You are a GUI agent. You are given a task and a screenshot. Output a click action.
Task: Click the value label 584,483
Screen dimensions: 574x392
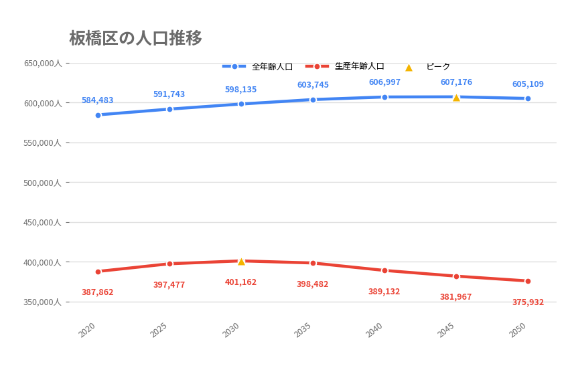pos(97,100)
